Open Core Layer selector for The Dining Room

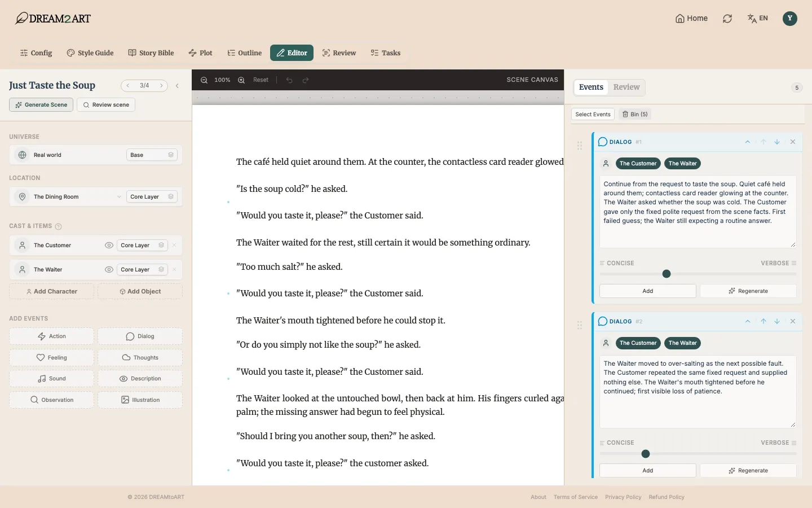click(152, 196)
